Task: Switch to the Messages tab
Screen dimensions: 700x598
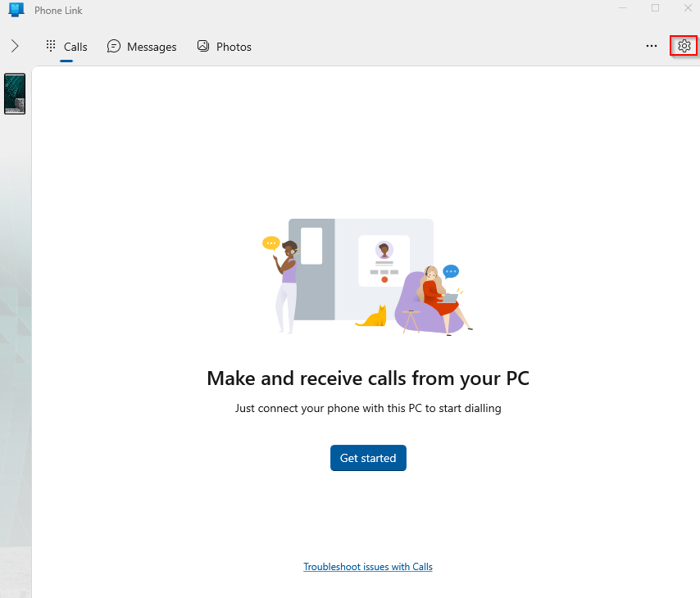Action: pos(142,47)
